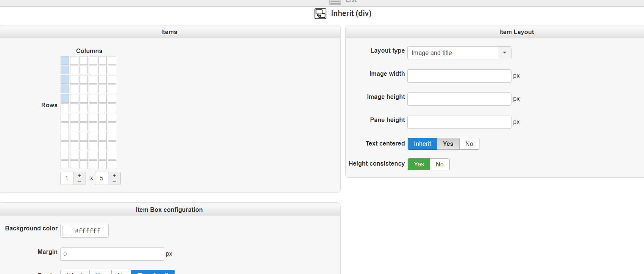Set Text centered to Yes
Viewport: 644px width, 274px height.
point(448,144)
